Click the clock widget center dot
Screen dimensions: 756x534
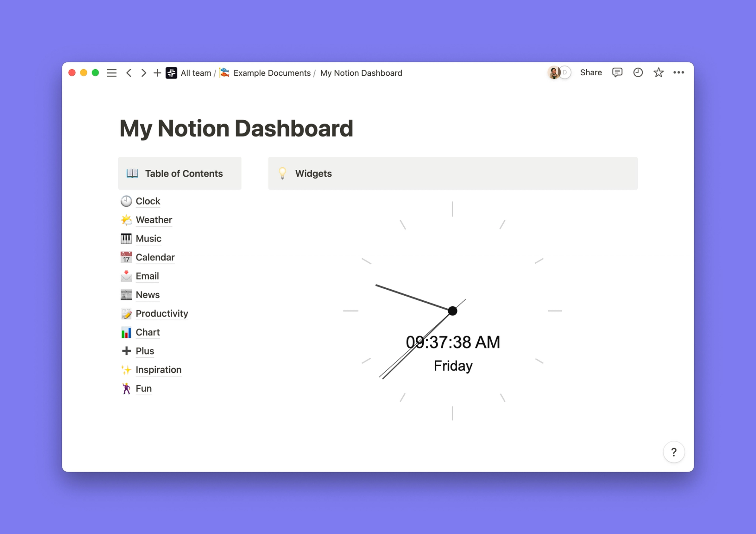click(452, 311)
